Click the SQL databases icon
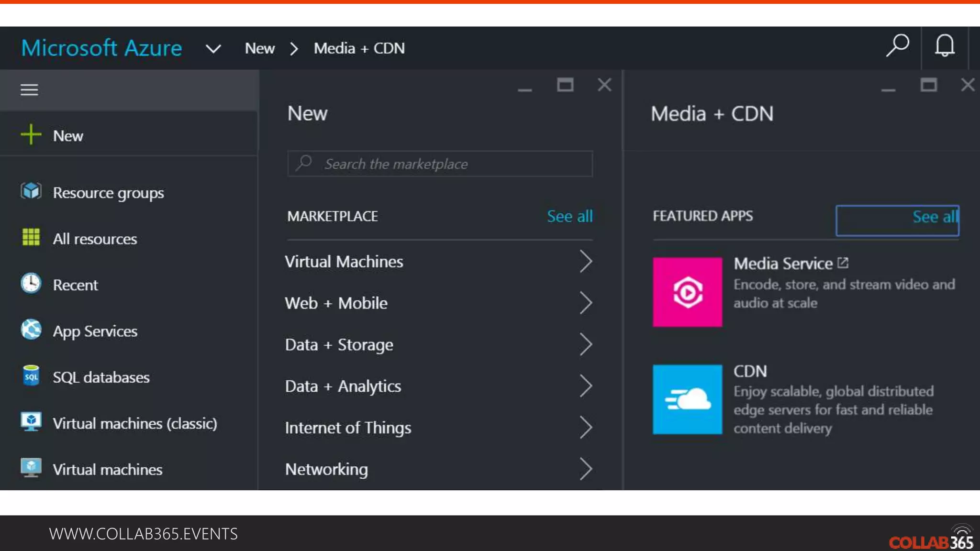Image resolution: width=980 pixels, height=551 pixels. click(x=31, y=376)
